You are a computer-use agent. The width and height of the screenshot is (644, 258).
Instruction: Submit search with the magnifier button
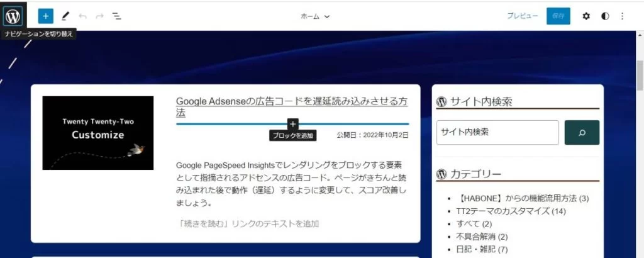point(582,132)
